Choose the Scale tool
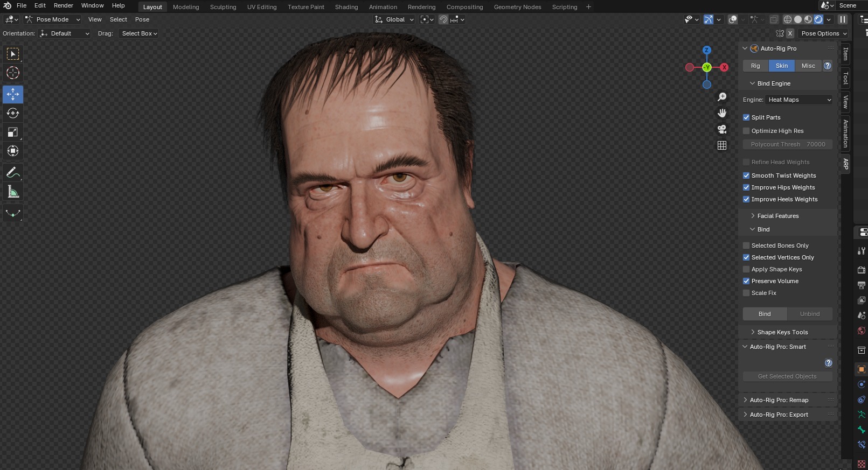 (x=13, y=132)
